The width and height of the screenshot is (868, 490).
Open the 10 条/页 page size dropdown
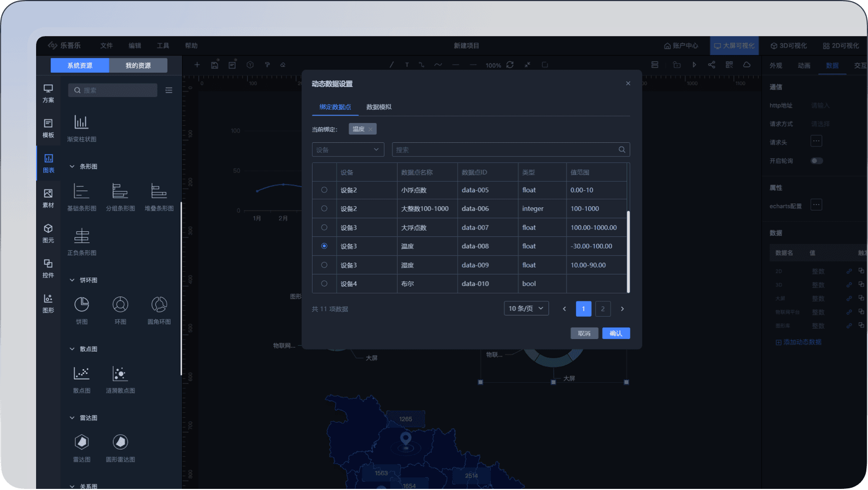pyautogui.click(x=526, y=308)
